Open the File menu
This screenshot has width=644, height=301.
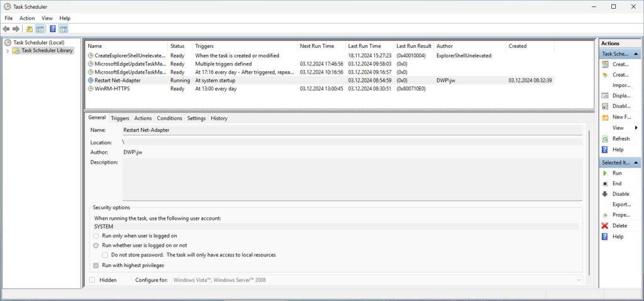tap(9, 18)
